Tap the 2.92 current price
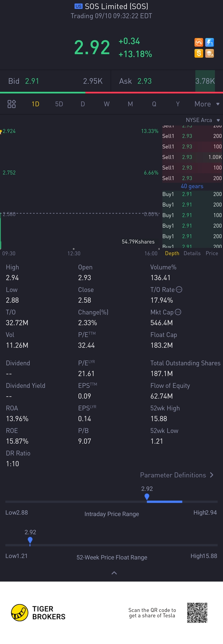The height and width of the screenshot is (644, 223). point(92,47)
